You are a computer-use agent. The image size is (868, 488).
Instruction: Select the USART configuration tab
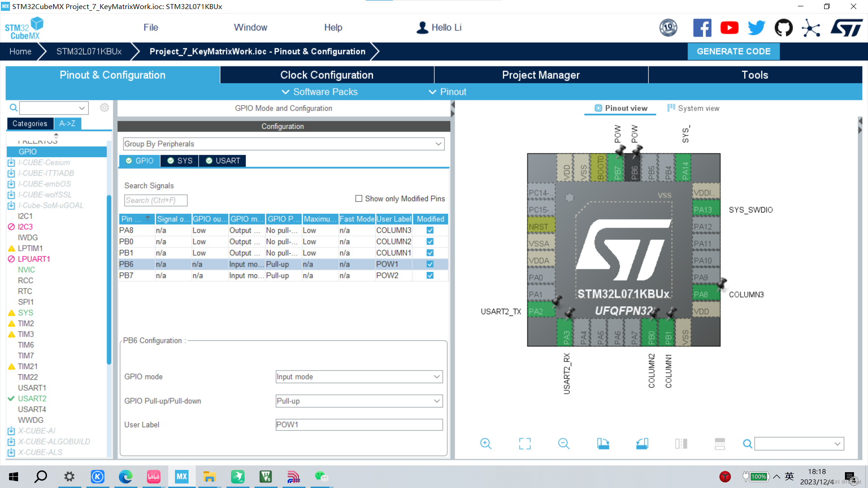[x=223, y=161]
